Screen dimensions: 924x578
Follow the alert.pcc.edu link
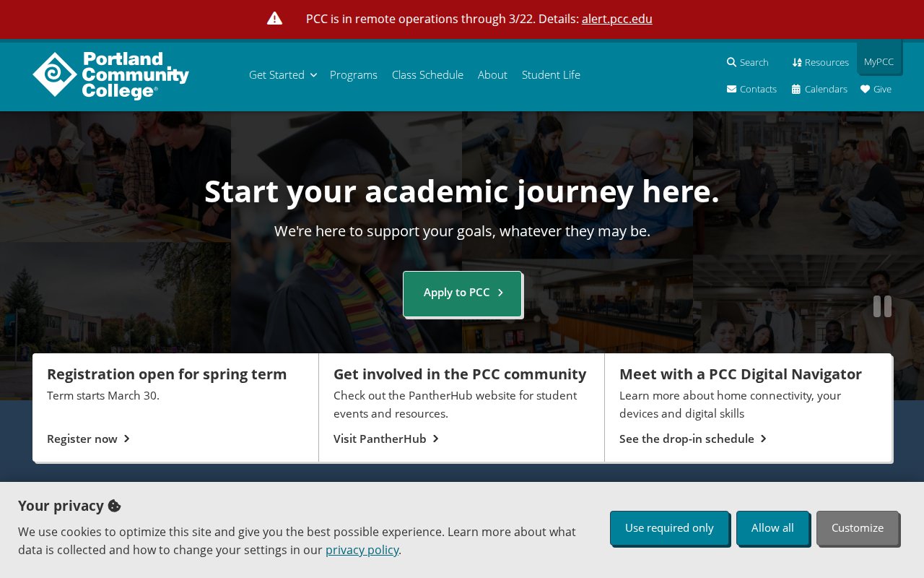pos(616,19)
